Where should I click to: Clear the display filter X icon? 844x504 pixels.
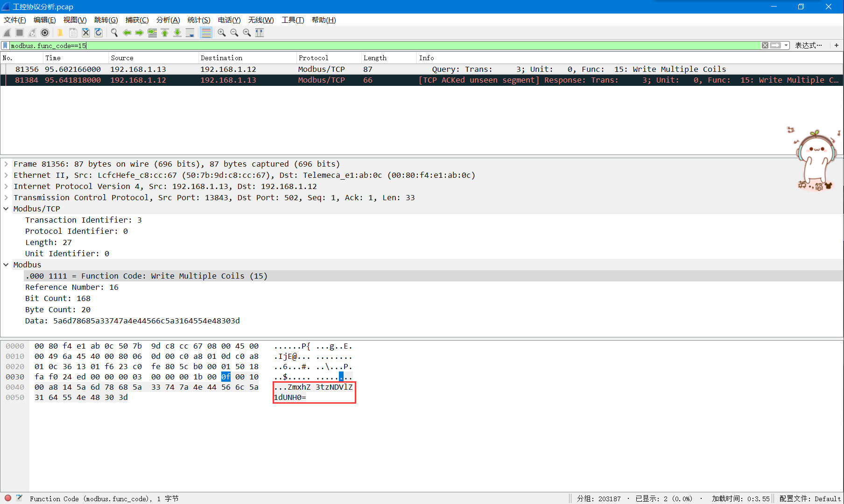pos(765,45)
